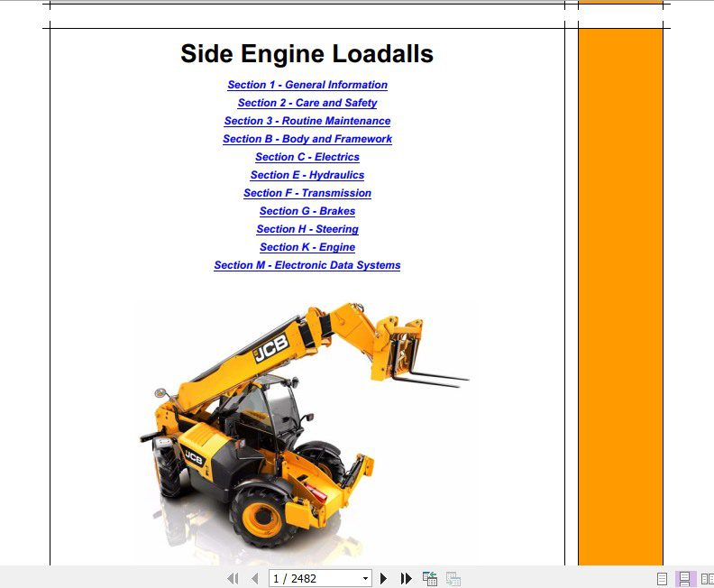Viewport: 714px width, 588px height.
Task: Click the next page arrow
Action: coord(384,578)
